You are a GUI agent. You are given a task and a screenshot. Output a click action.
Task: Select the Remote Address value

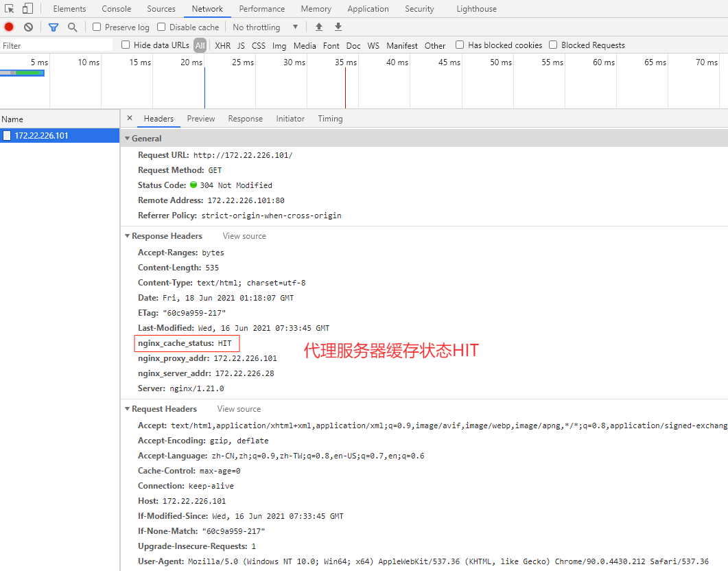(x=246, y=200)
